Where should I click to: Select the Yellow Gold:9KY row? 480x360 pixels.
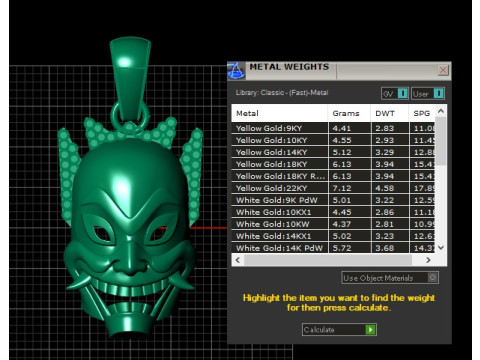click(x=333, y=128)
